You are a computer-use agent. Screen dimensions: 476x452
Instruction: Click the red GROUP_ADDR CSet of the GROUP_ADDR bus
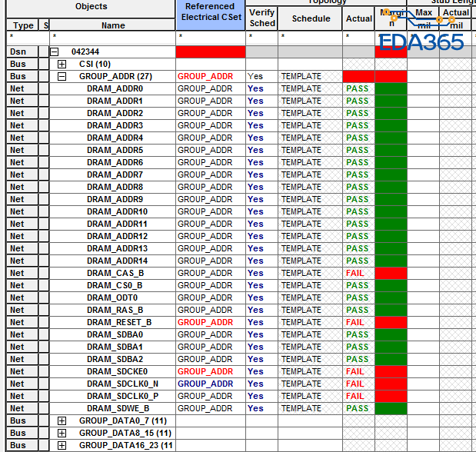tap(205, 77)
